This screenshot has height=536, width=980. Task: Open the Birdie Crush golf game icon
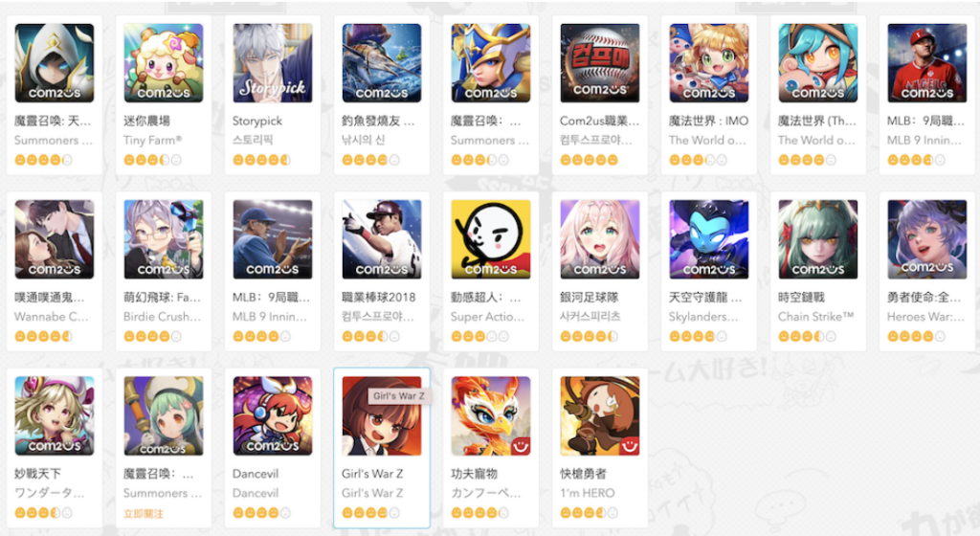[163, 239]
